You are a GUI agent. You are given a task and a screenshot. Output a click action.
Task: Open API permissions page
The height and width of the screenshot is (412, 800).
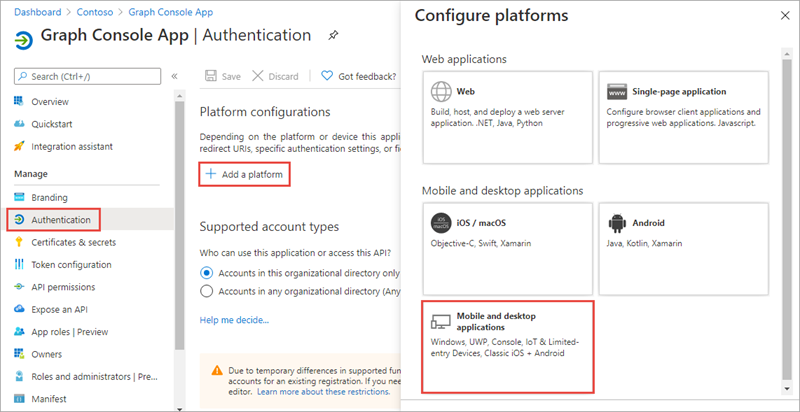[x=63, y=287]
